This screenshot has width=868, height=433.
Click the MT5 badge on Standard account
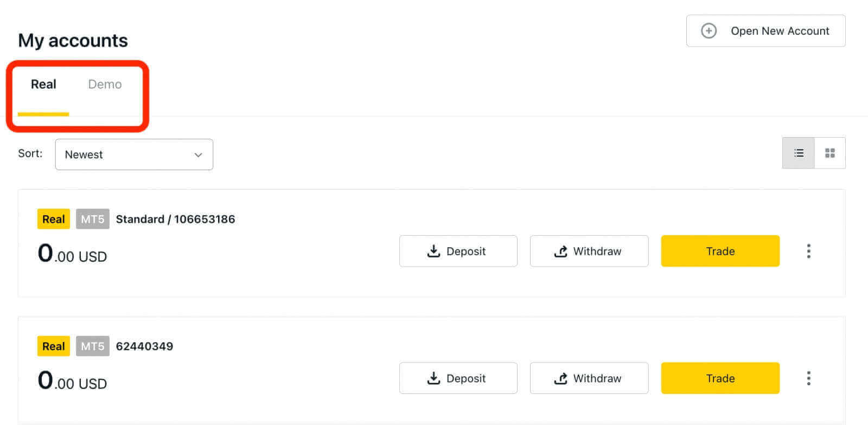point(92,219)
